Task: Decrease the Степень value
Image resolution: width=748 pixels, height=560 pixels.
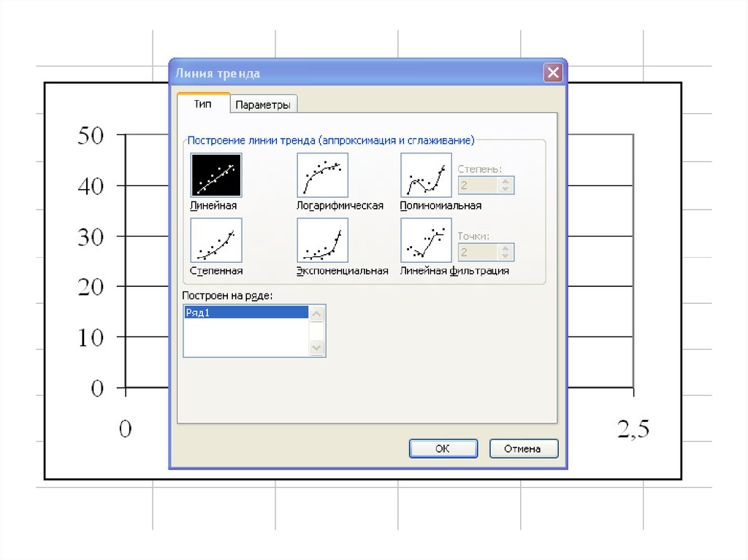Action: [x=505, y=190]
